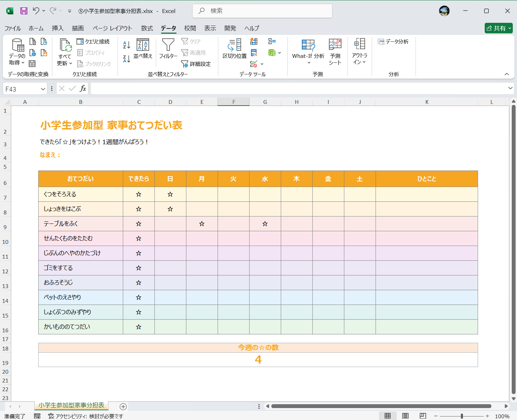Click the データ分析 button
517x420 pixels.
click(393, 41)
